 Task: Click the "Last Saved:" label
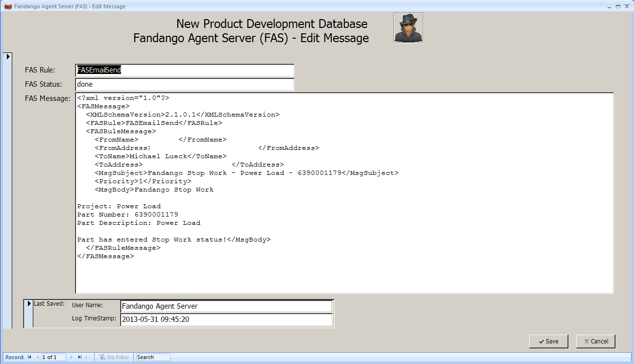click(x=49, y=304)
